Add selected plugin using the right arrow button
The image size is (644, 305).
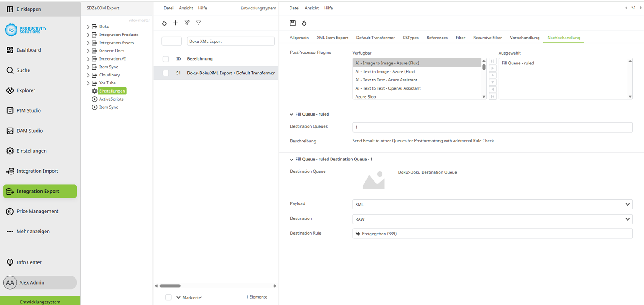click(x=493, y=68)
